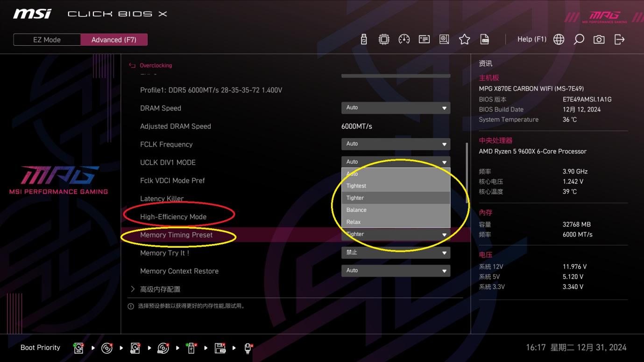Open the LOG file icon
Viewport: 644px width, 362px height.
[485, 39]
